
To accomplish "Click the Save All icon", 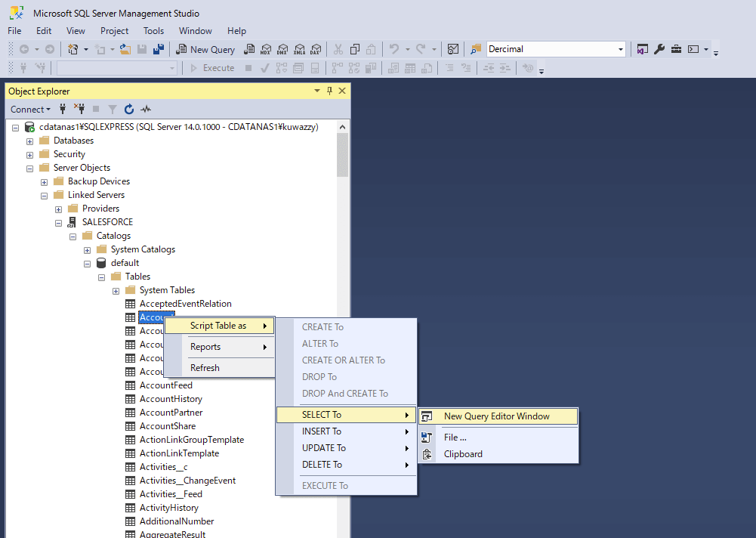I will click(159, 49).
